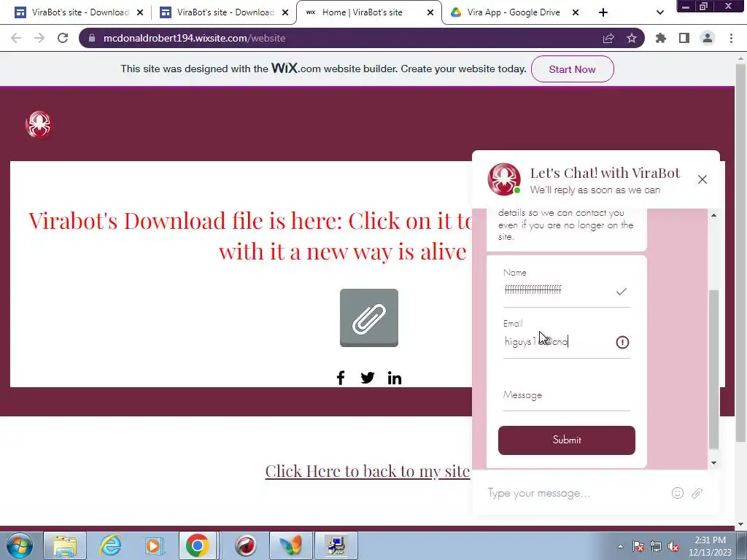This screenshot has height=560, width=747.
Task: Close the Let's Chat widget
Action: tap(703, 179)
